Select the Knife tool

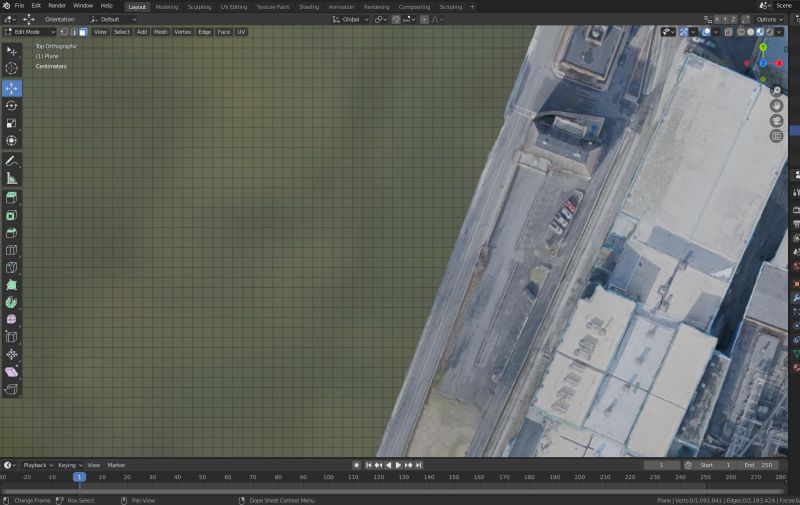click(11, 267)
